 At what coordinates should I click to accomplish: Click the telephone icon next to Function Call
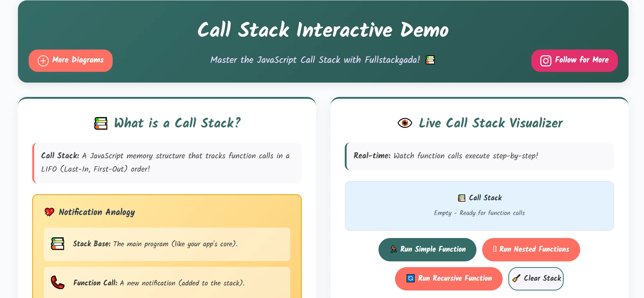[x=57, y=283]
